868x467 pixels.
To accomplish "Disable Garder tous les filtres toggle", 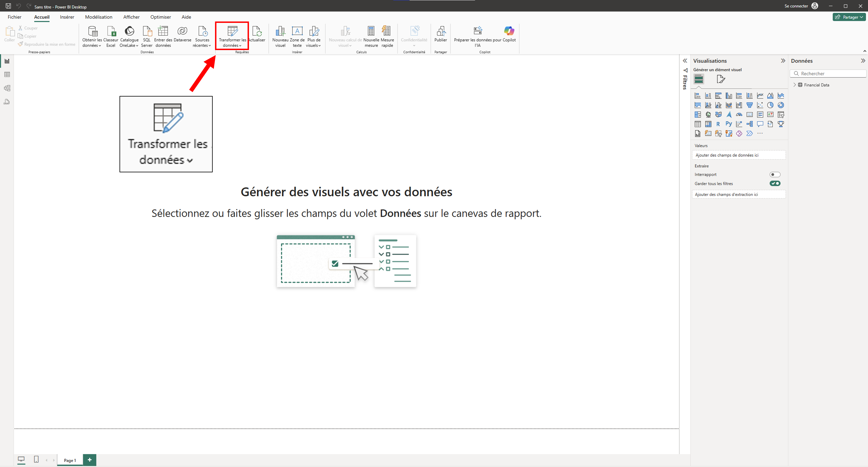I will click(775, 184).
